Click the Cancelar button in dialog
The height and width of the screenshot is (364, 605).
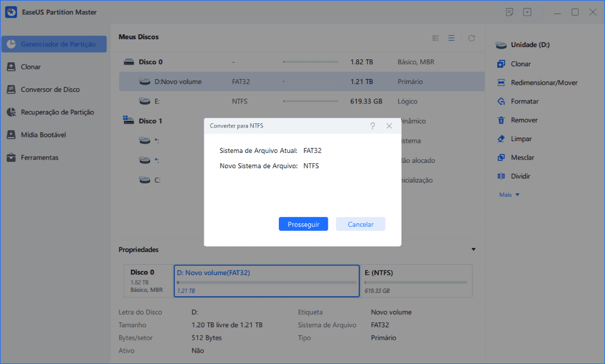point(361,224)
